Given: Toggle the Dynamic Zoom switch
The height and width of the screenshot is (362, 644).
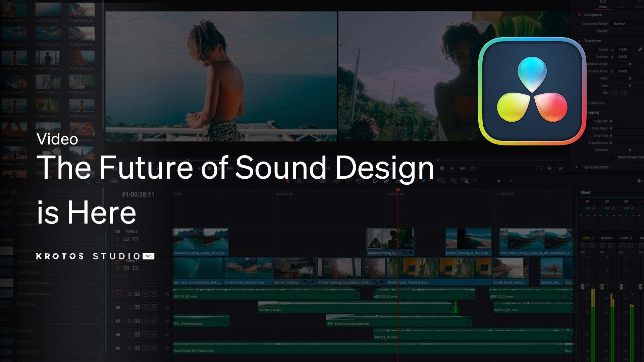Looking at the screenshot, I should coord(577,167).
